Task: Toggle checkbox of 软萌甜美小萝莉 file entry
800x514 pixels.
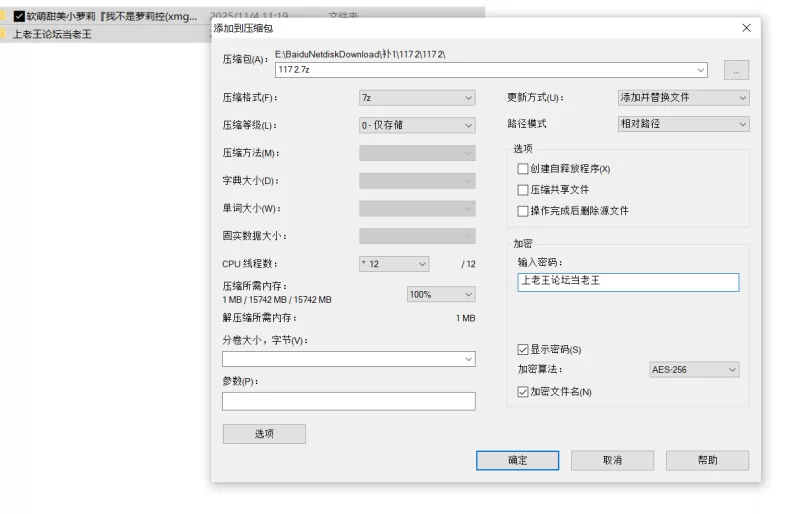Action: click(19, 17)
